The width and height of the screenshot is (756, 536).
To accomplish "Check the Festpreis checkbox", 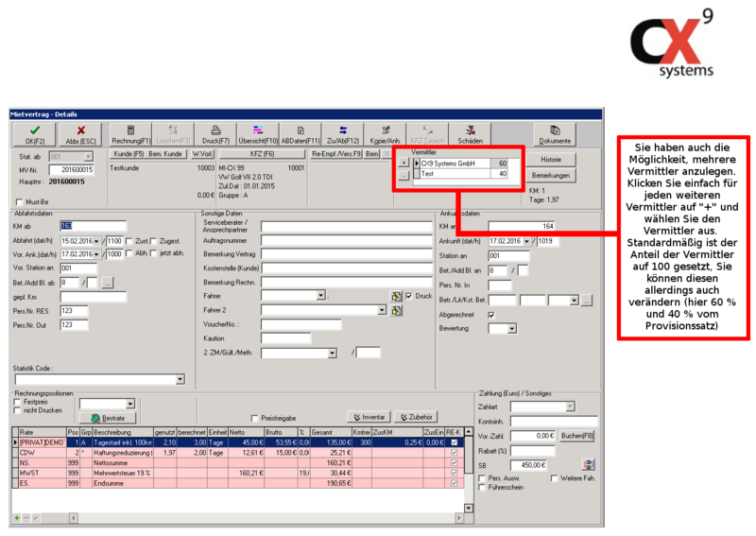I will pos(17,401).
